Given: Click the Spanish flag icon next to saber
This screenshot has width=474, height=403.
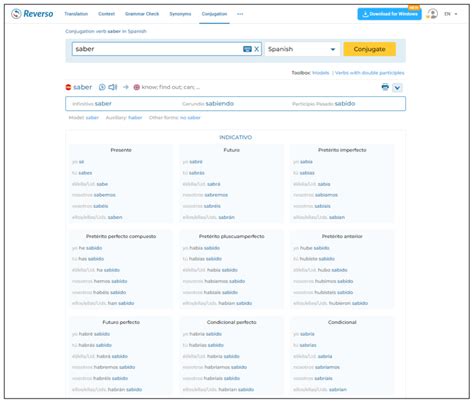Looking at the screenshot, I should tap(68, 87).
